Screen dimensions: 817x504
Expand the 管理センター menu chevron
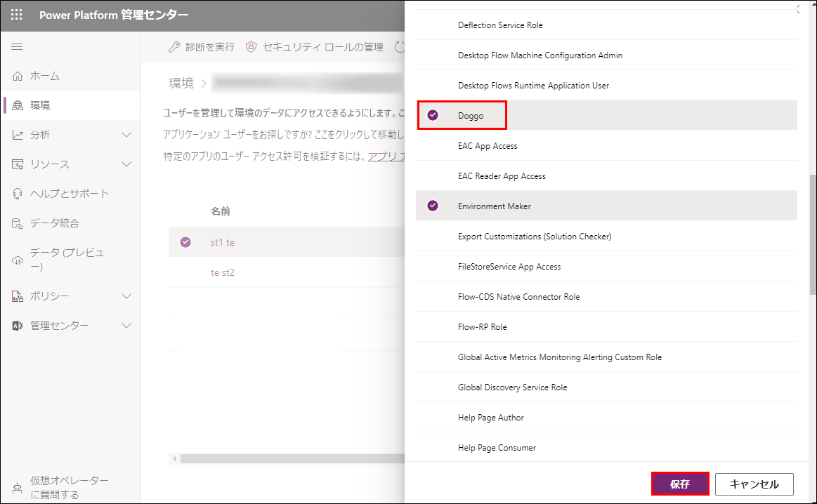tap(126, 326)
